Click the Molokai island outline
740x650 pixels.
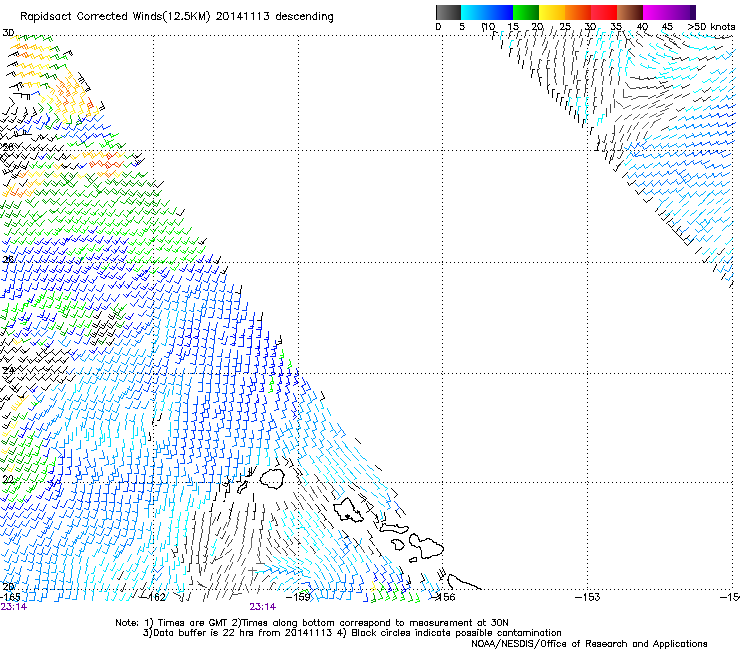point(394,528)
